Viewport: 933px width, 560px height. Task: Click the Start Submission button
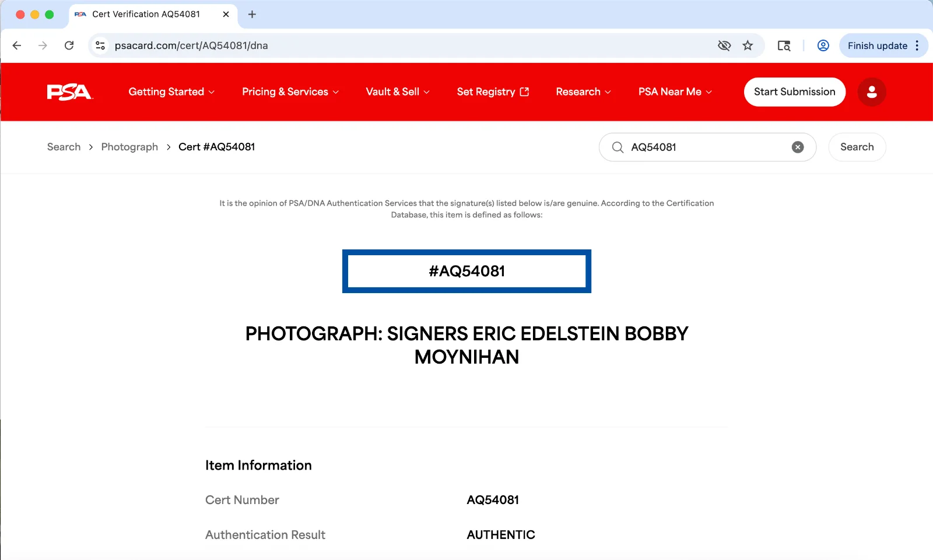pyautogui.click(x=794, y=92)
